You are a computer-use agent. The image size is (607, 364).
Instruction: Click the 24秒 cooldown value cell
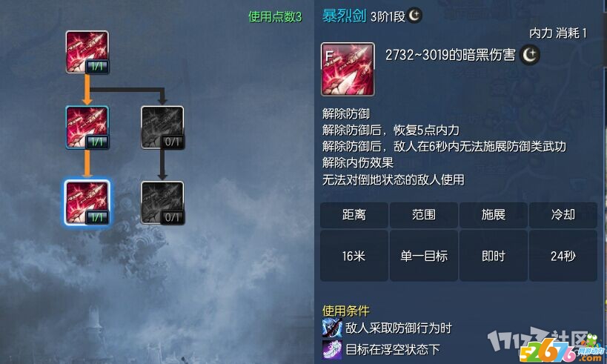[x=563, y=256]
